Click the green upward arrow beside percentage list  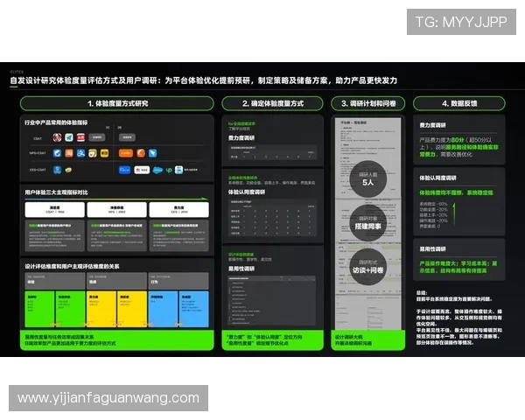point(454,213)
